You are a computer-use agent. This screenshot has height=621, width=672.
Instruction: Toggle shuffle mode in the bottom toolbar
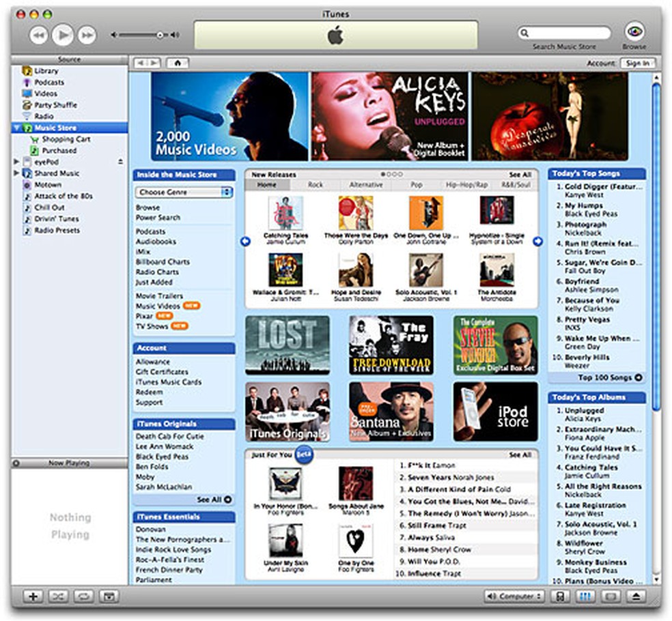pos(58,596)
